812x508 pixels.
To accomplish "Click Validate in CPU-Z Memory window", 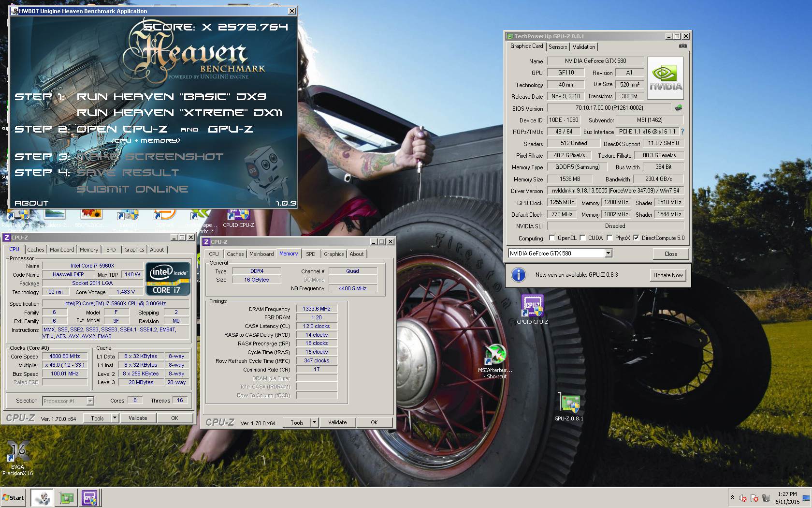I will [x=337, y=422].
